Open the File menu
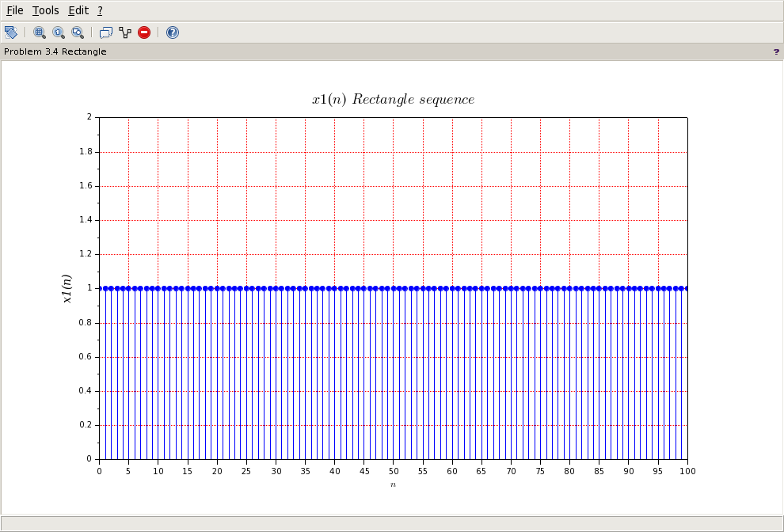Screen dimensions: 784x532 coord(14,10)
